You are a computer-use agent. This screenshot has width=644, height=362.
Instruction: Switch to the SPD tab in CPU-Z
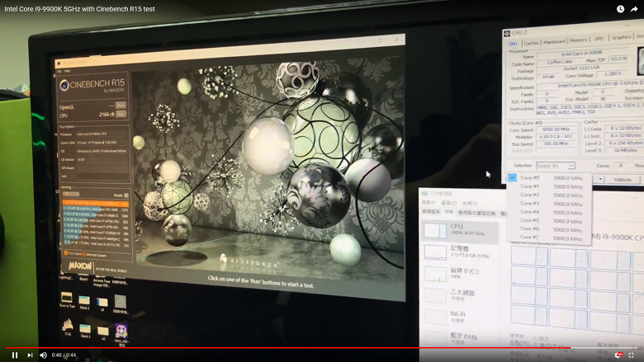599,39
